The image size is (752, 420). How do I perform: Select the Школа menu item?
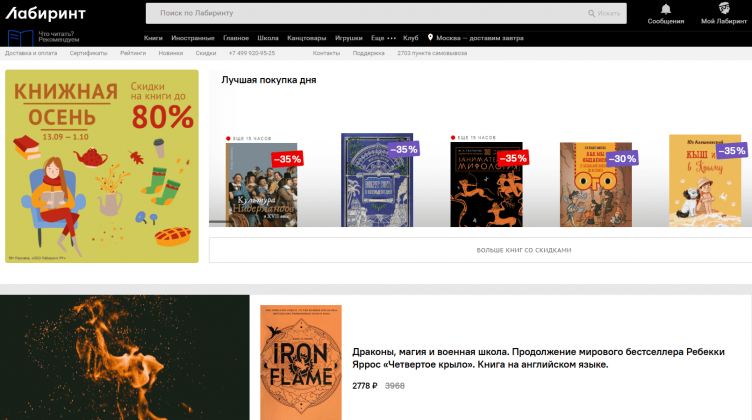pos(267,37)
